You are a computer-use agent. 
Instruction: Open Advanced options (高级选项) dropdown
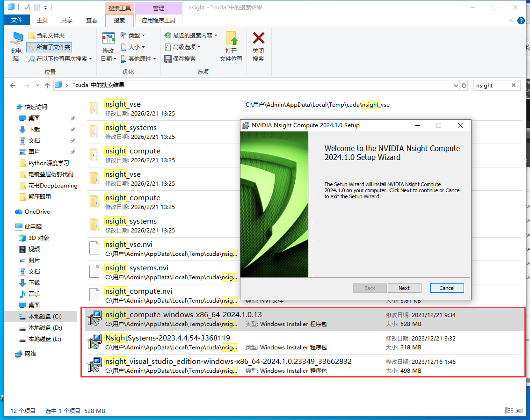pyautogui.click(x=183, y=47)
